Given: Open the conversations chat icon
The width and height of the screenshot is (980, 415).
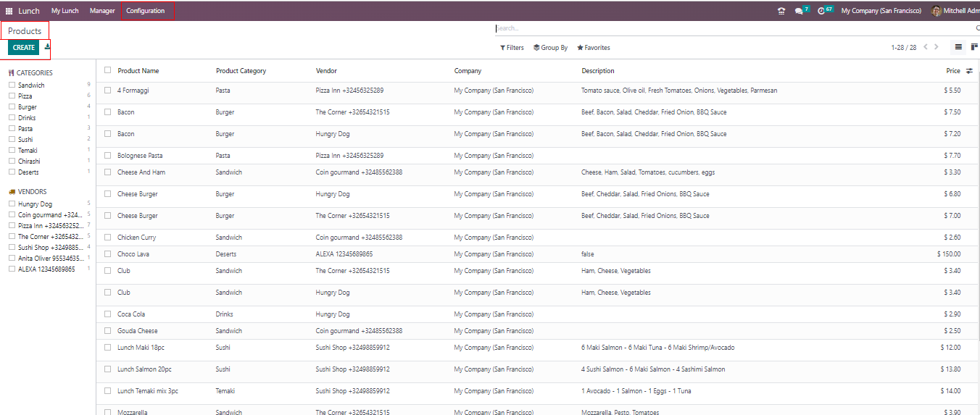Looking at the screenshot, I should tap(799, 11).
